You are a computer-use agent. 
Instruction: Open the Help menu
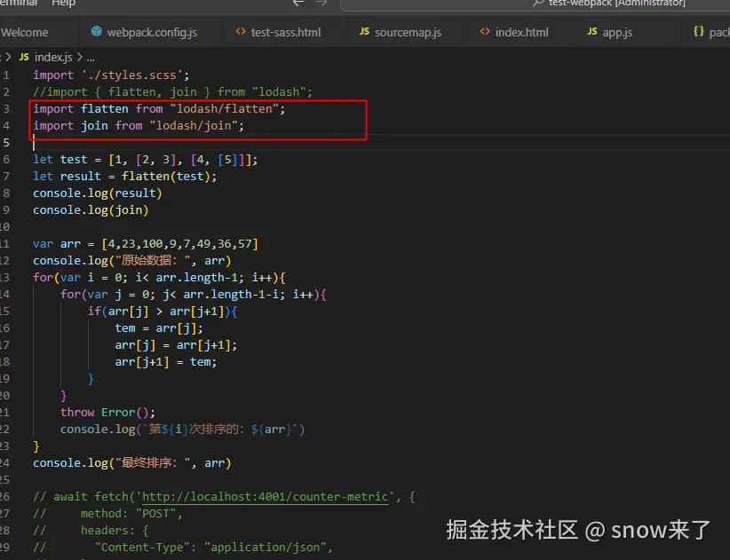(x=63, y=3)
